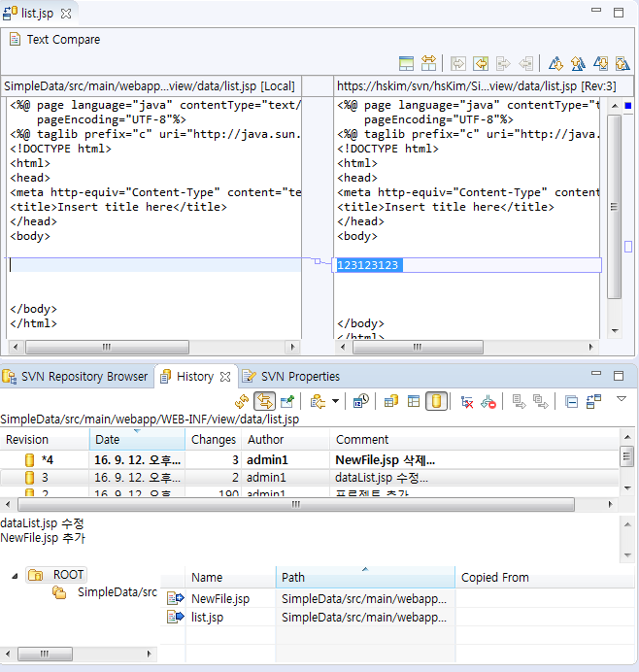Sort history by Author column header
The image size is (639, 672).
point(286,439)
